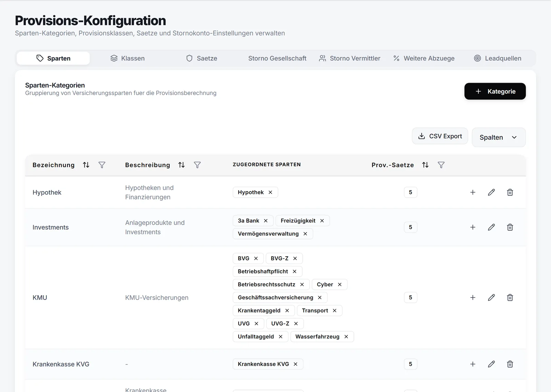Viewport: 551px width, 392px height.
Task: Delete the KMU category
Action: point(510,297)
